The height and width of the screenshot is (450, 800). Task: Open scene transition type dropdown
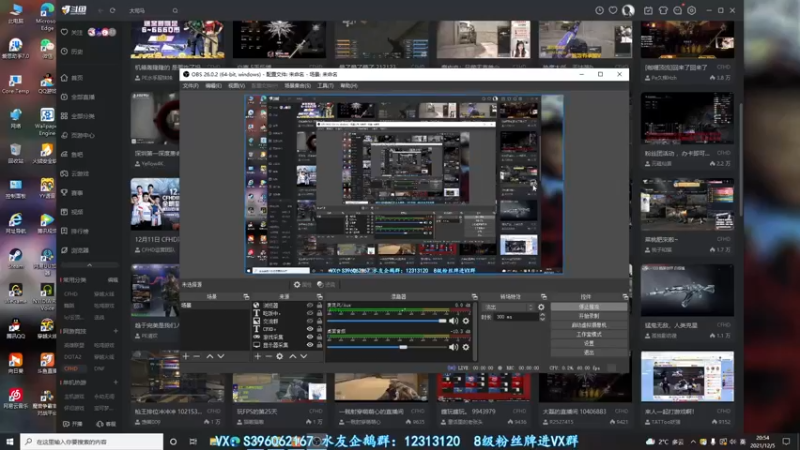click(508, 307)
